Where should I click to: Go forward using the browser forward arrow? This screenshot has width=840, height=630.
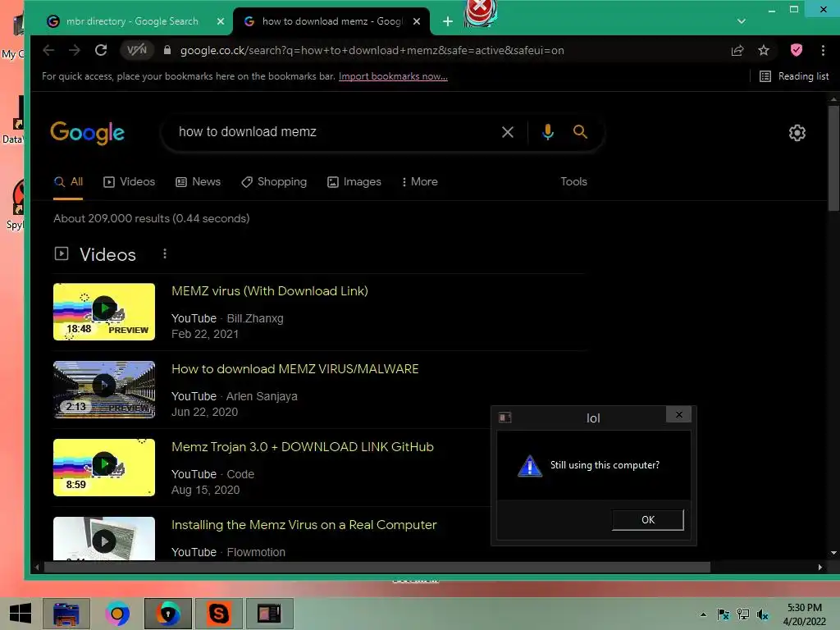click(75, 50)
